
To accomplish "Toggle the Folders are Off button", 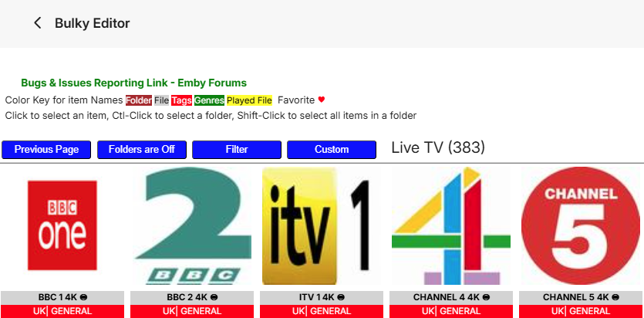I will [x=142, y=150].
